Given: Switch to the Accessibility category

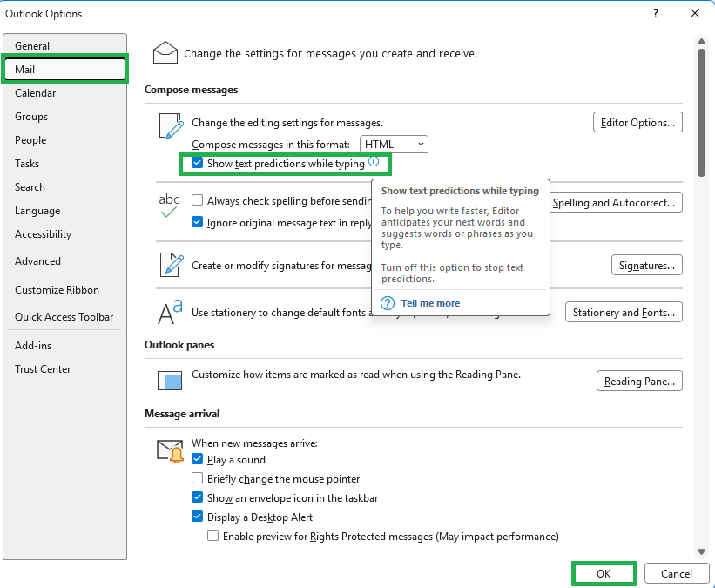Looking at the screenshot, I should 64,234.
